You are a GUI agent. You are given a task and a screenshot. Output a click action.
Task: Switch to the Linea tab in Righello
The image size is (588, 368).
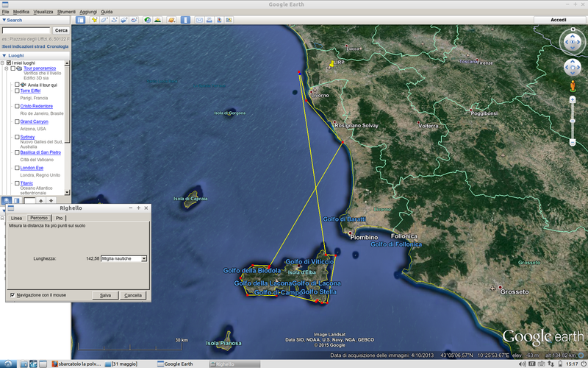coord(16,218)
